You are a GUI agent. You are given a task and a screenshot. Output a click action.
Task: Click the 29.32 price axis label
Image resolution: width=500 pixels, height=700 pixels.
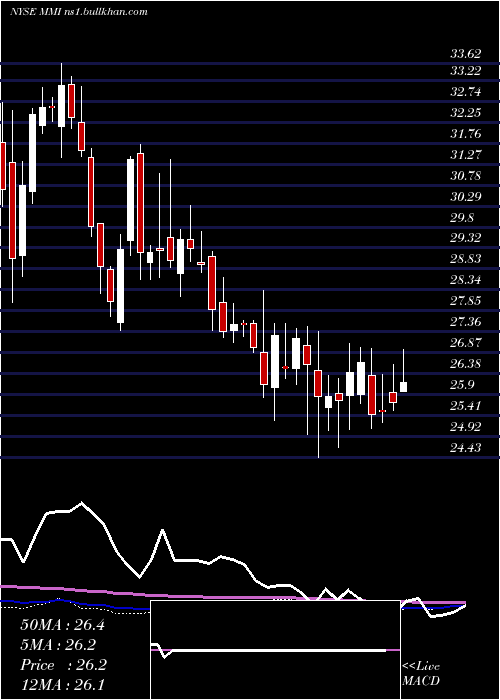coord(466,238)
